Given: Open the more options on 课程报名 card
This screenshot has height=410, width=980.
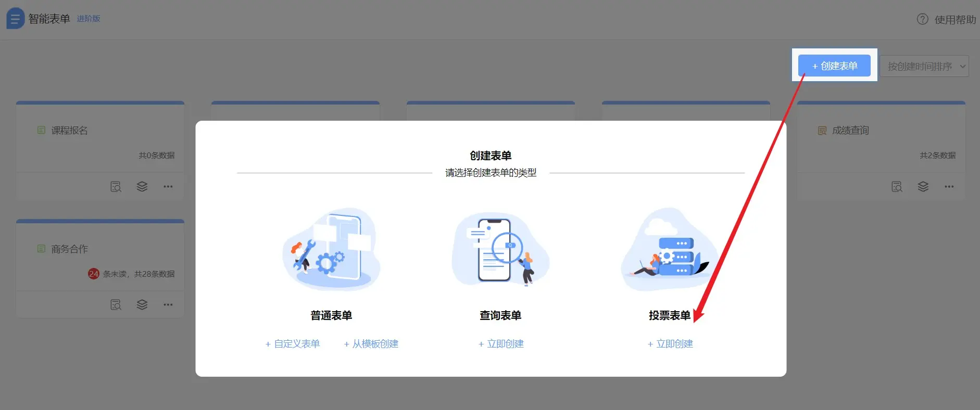Looking at the screenshot, I should [x=168, y=187].
